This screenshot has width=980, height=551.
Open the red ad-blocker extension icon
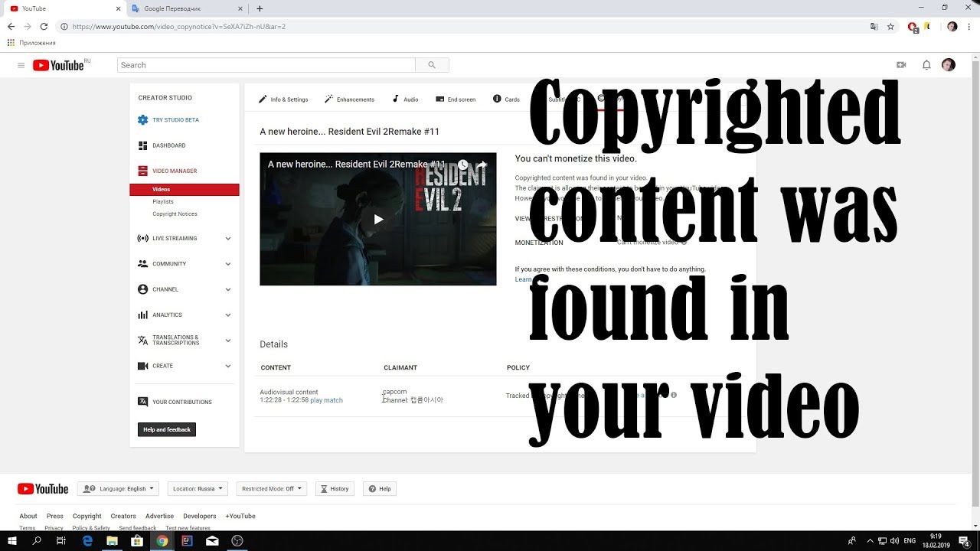pos(913,27)
